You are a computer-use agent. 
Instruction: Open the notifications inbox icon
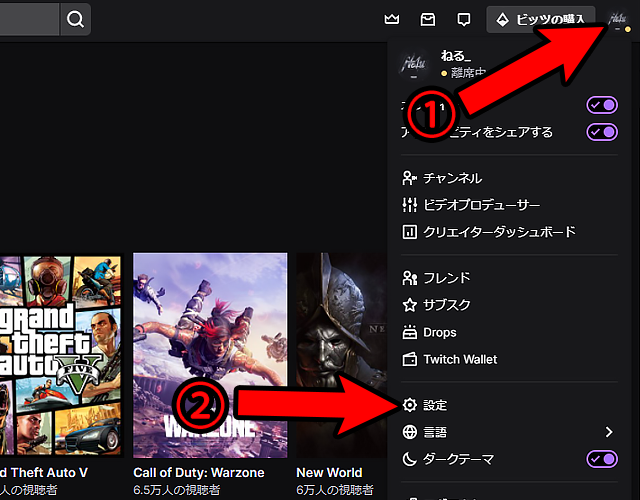tap(428, 19)
